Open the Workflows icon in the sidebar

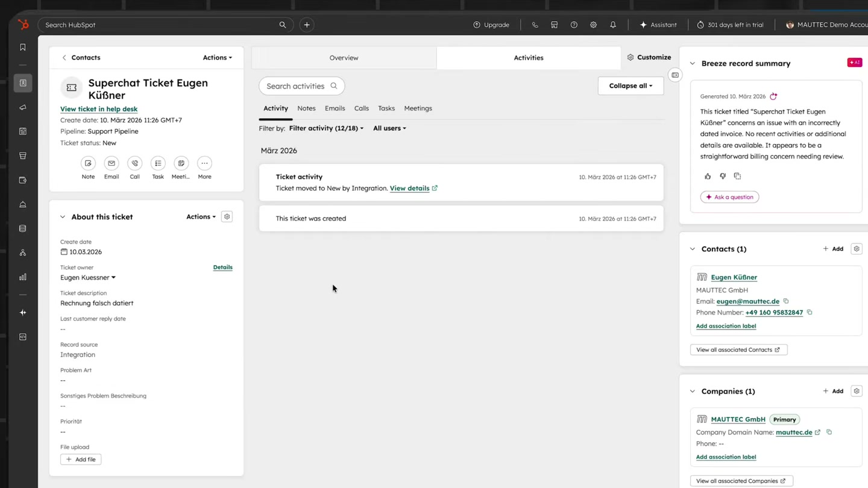click(23, 252)
